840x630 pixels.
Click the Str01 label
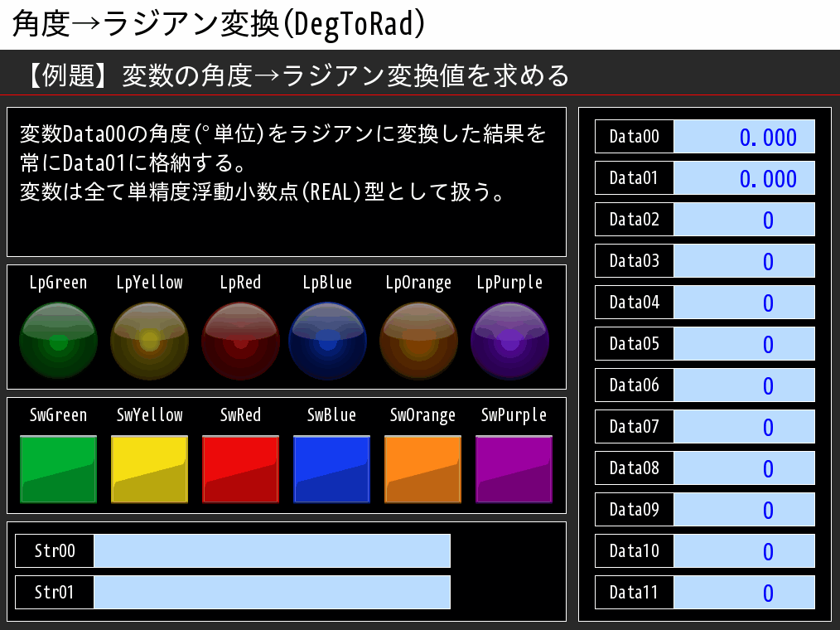click(x=55, y=593)
